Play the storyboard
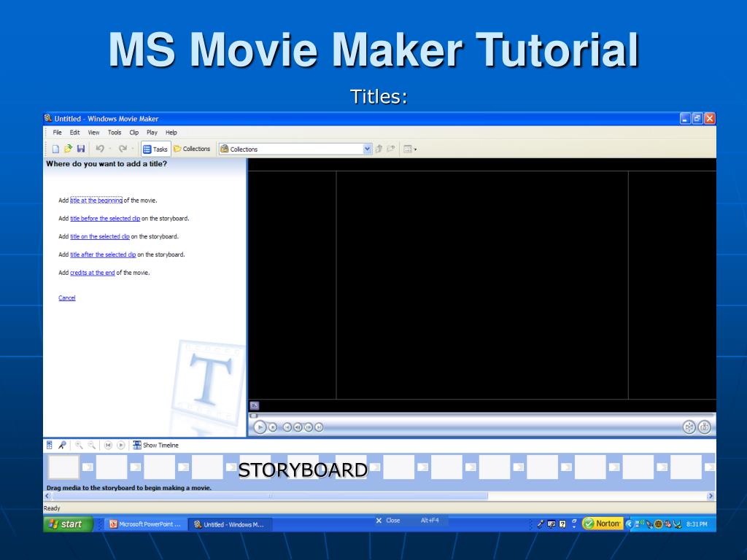The height and width of the screenshot is (560, 747). click(x=121, y=446)
